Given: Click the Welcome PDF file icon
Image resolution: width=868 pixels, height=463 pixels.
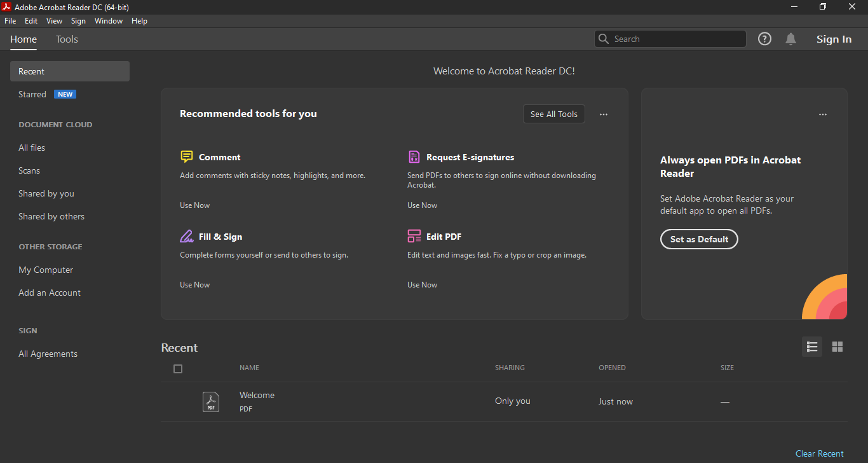Looking at the screenshot, I should [x=211, y=402].
